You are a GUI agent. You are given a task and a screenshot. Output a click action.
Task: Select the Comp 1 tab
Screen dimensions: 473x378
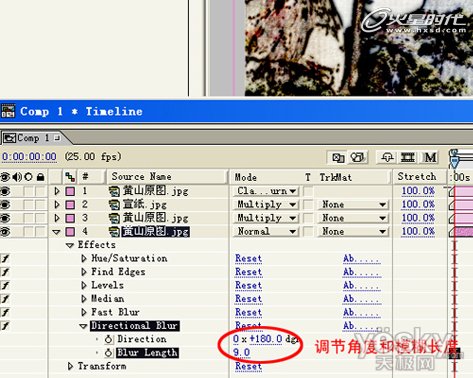[x=32, y=138]
